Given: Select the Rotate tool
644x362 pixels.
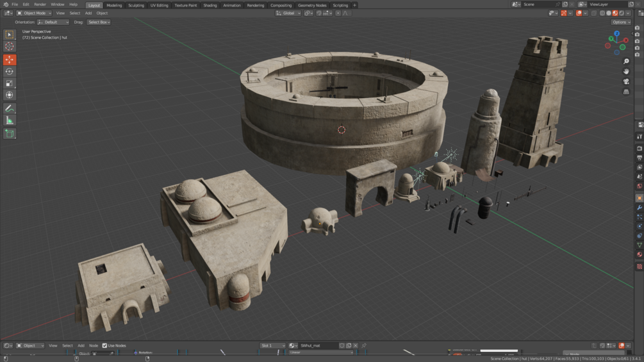Looking at the screenshot, I should 10,71.
